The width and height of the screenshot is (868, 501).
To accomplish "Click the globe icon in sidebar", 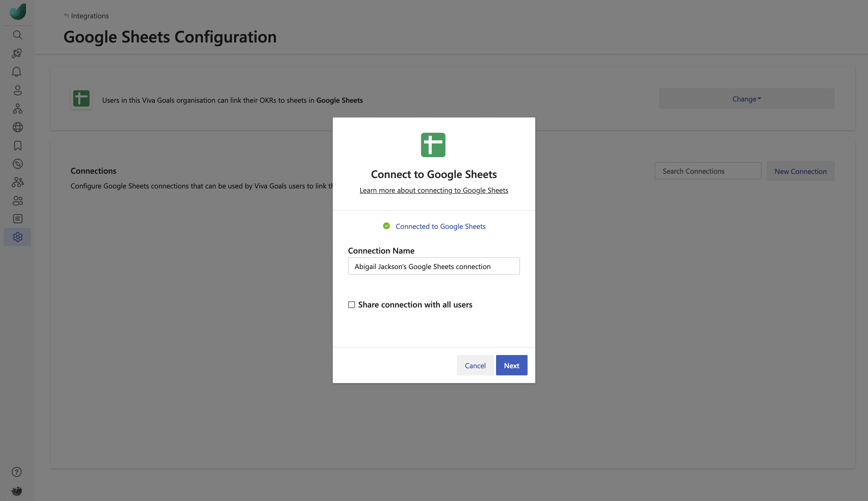I will coord(18,127).
